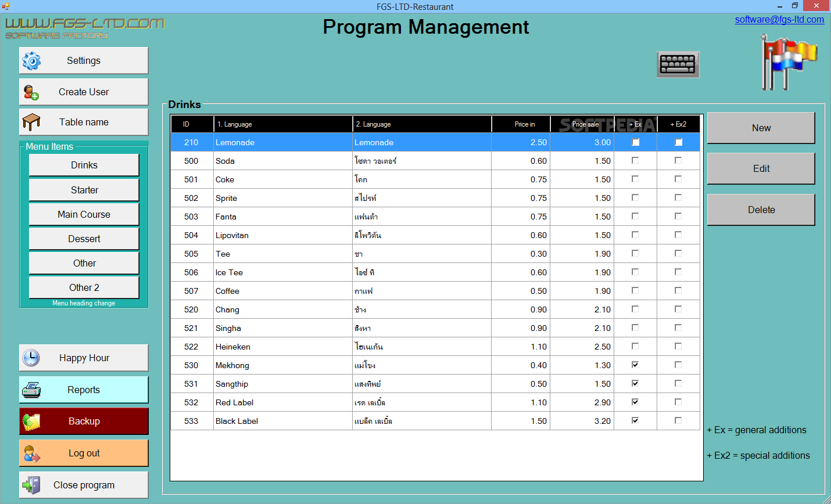Click the table icon beside Table name
The width and height of the screenshot is (831, 504).
pyautogui.click(x=31, y=122)
